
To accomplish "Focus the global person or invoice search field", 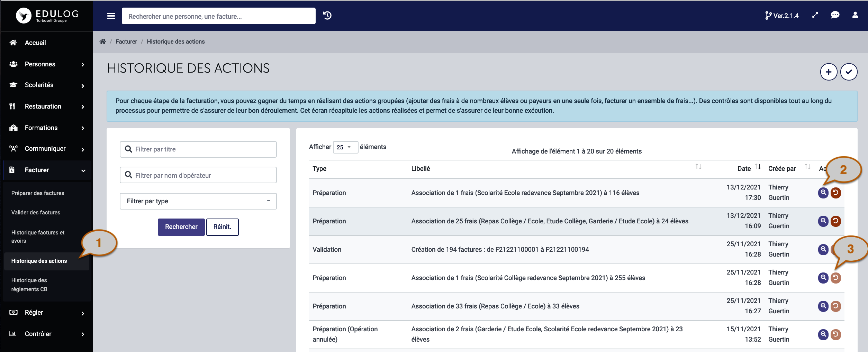I will pyautogui.click(x=218, y=16).
